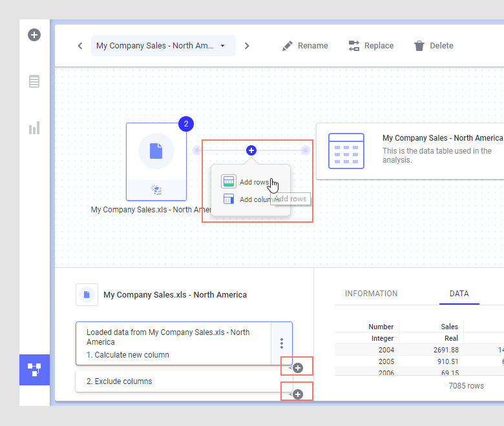504x426 pixels.
Task: Select the Exclude columns transformation step
Action: (x=174, y=381)
